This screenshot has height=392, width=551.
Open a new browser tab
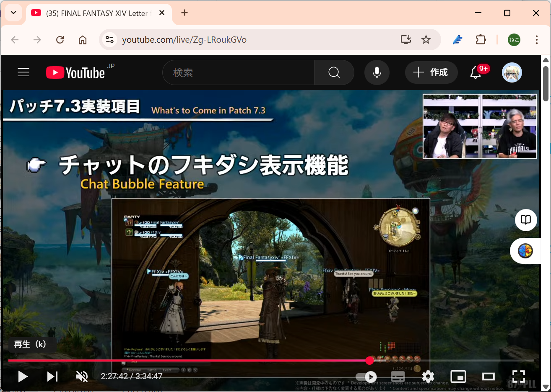pyautogui.click(x=185, y=13)
